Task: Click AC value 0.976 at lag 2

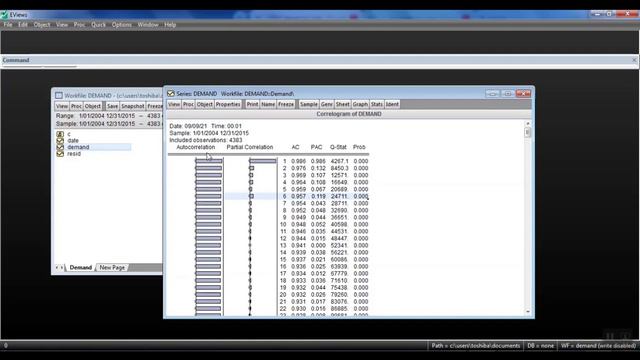Action: pyautogui.click(x=298, y=168)
